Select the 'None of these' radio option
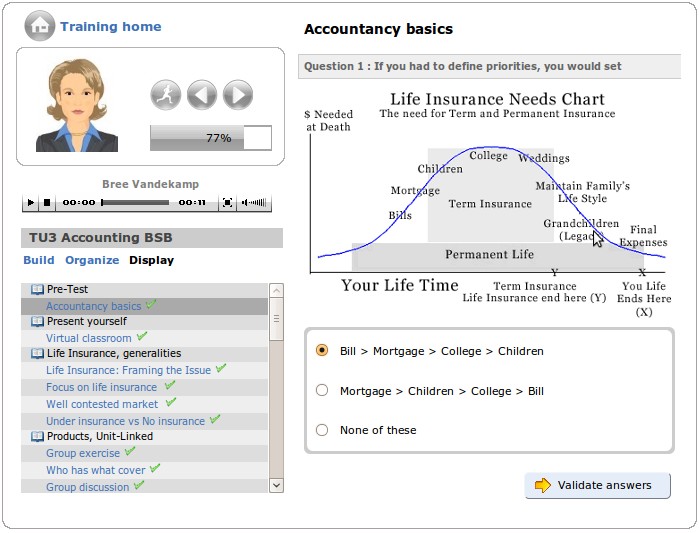The width and height of the screenshot is (699, 533). tap(322, 430)
